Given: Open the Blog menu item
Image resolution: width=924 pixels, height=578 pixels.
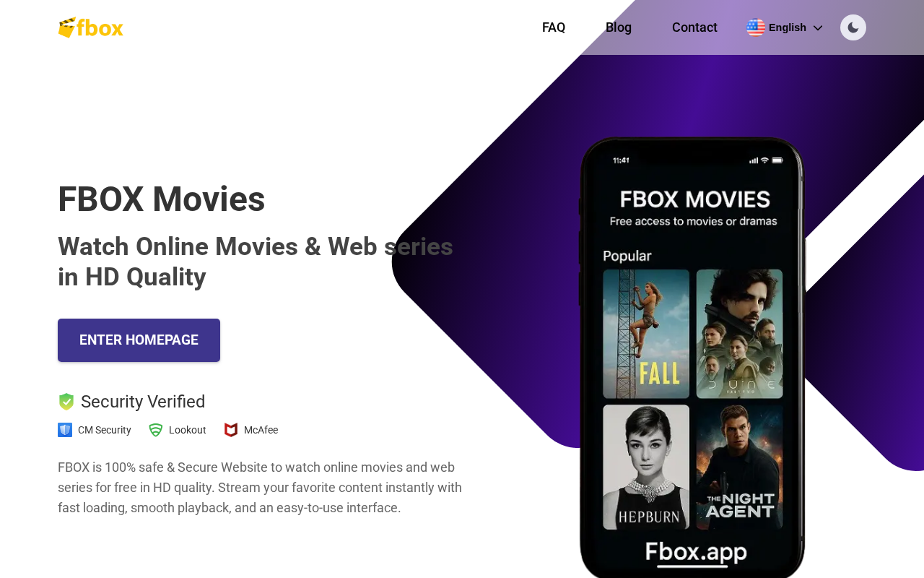Looking at the screenshot, I should 619,27.
